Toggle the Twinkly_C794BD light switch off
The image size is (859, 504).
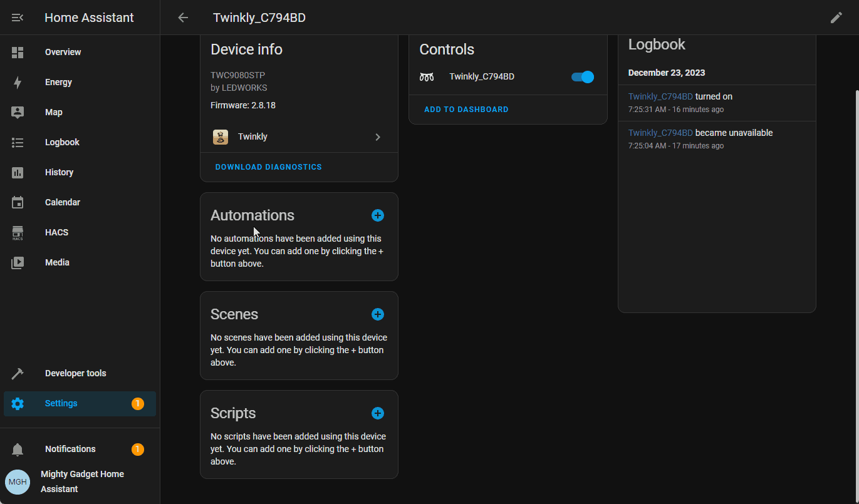tap(582, 77)
